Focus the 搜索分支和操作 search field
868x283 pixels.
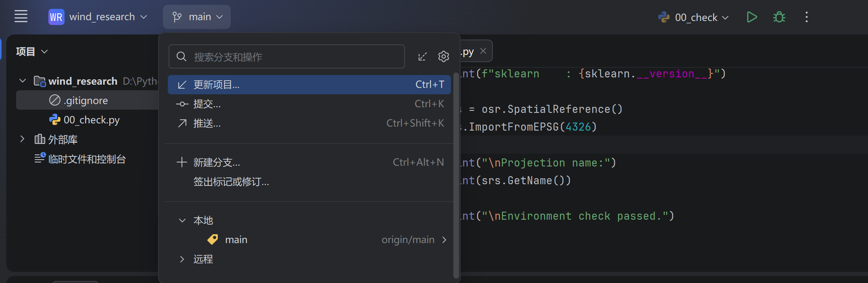pos(286,56)
